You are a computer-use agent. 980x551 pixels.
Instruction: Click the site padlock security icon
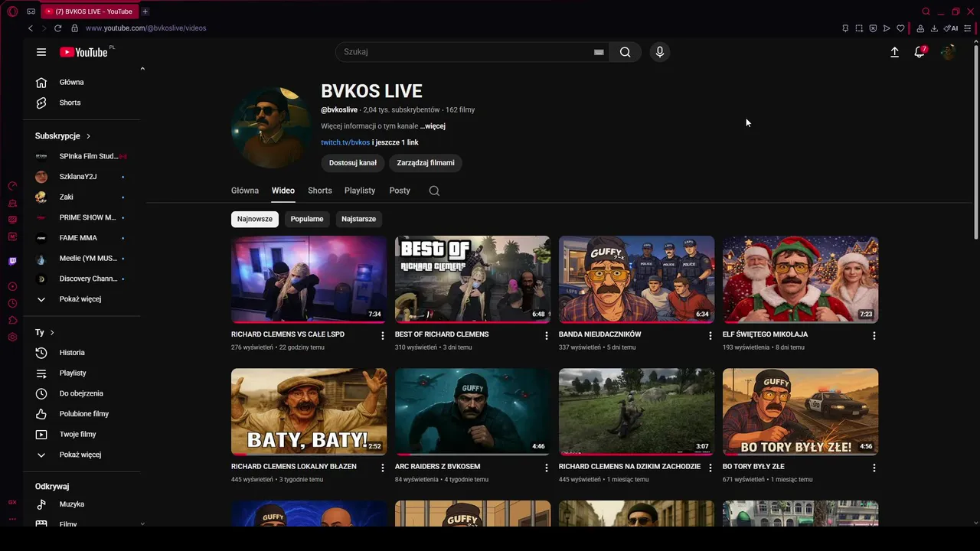pos(74,28)
